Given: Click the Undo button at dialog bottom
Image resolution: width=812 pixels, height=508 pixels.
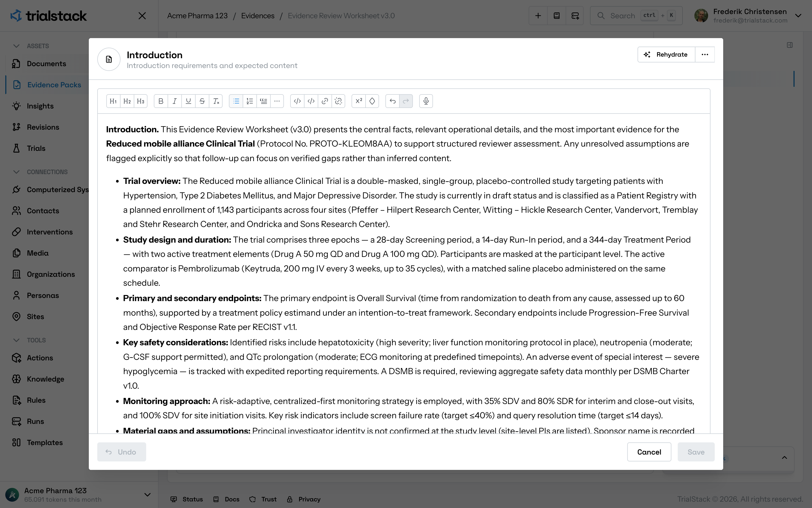Looking at the screenshot, I should [x=122, y=452].
